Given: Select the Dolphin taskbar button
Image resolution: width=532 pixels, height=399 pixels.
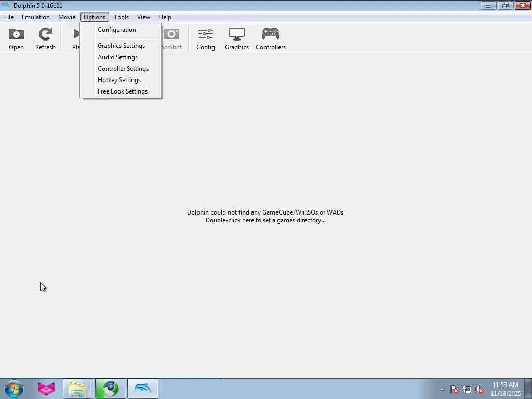Looking at the screenshot, I should pos(143,389).
